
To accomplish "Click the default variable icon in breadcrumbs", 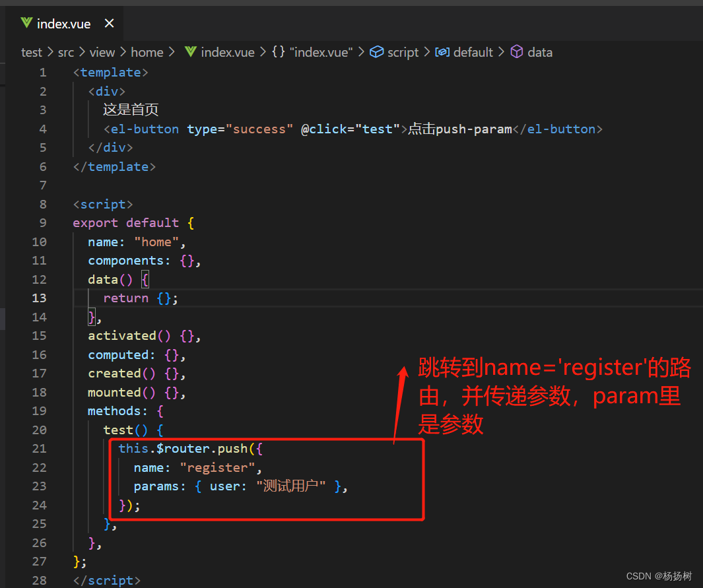I will (442, 52).
